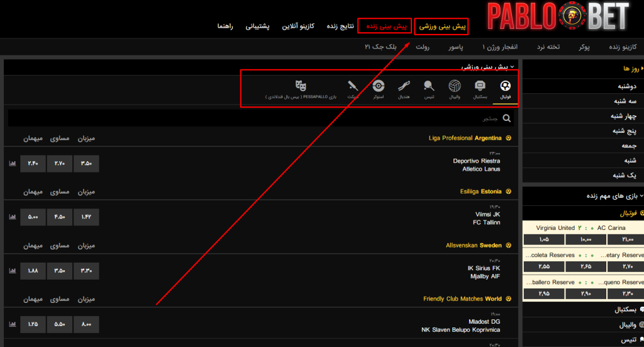
Task: Go to انفجار ورژن ۱ game
Action: [500, 47]
